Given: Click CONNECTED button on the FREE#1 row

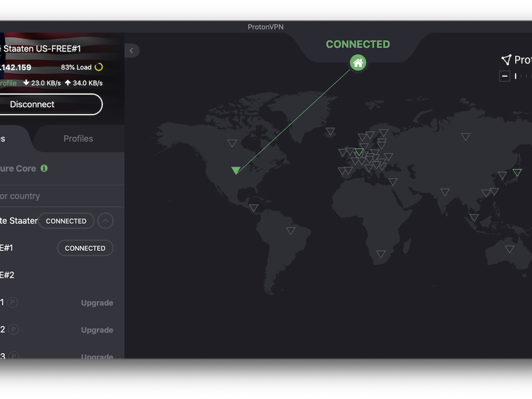Looking at the screenshot, I should pyautogui.click(x=85, y=248).
